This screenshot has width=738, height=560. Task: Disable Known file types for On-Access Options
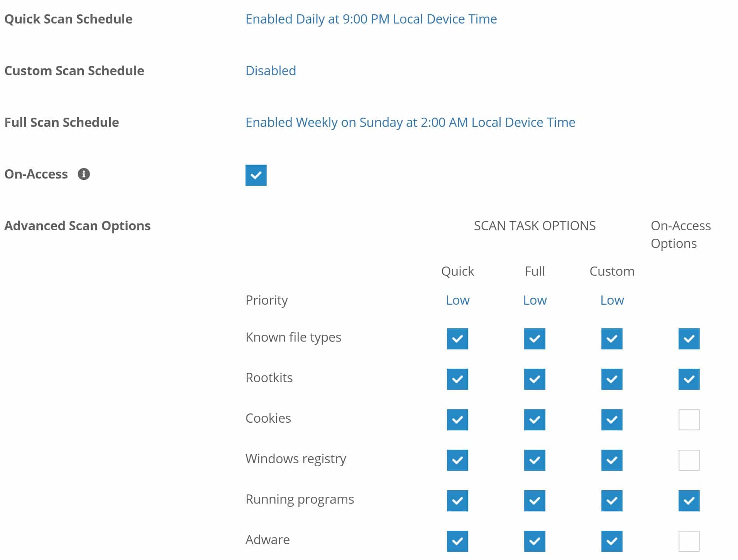coord(689,339)
